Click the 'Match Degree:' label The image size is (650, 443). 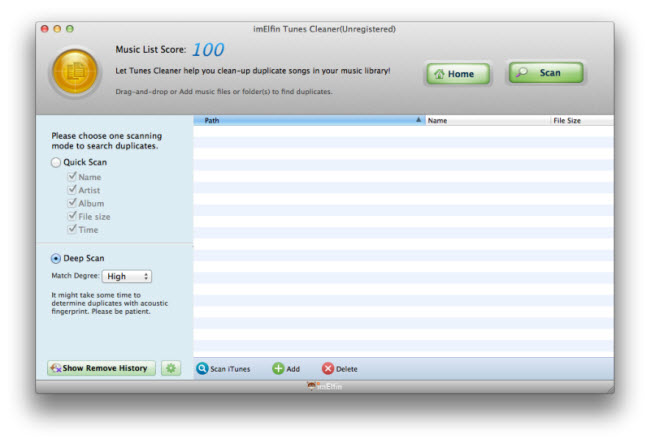[x=75, y=276]
